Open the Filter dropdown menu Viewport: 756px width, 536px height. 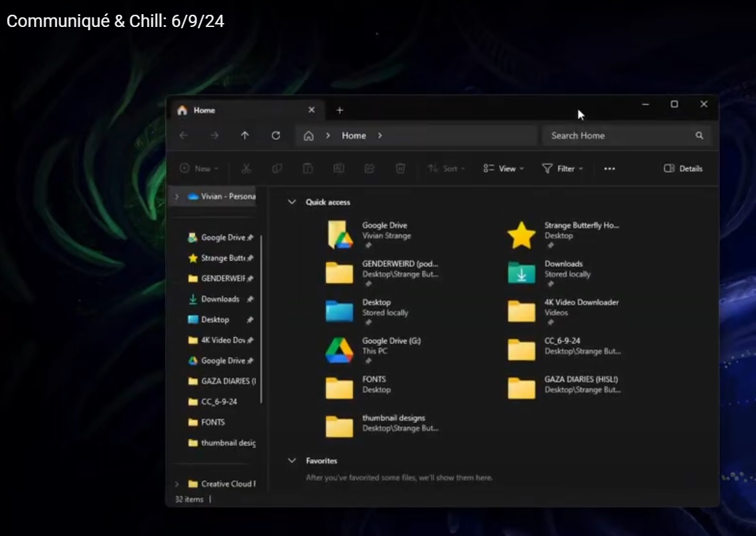coord(562,169)
